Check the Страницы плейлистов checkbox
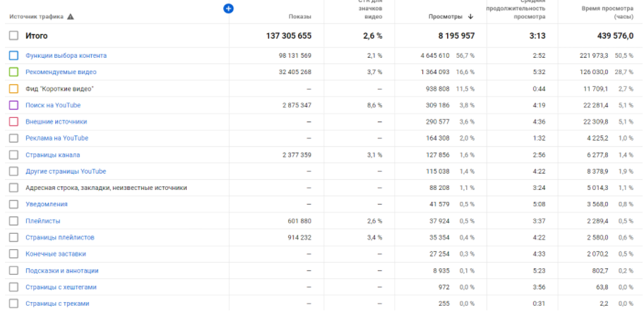Screen dimensions: 644x329 (13, 237)
